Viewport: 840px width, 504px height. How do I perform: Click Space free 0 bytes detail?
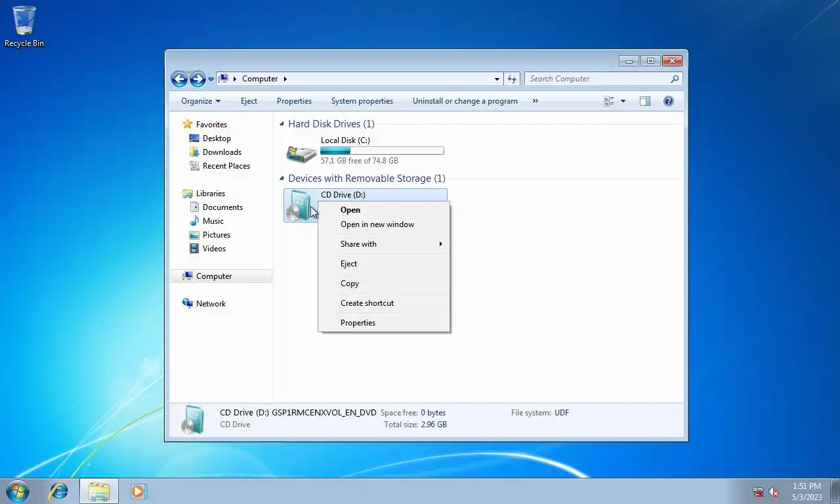(413, 413)
